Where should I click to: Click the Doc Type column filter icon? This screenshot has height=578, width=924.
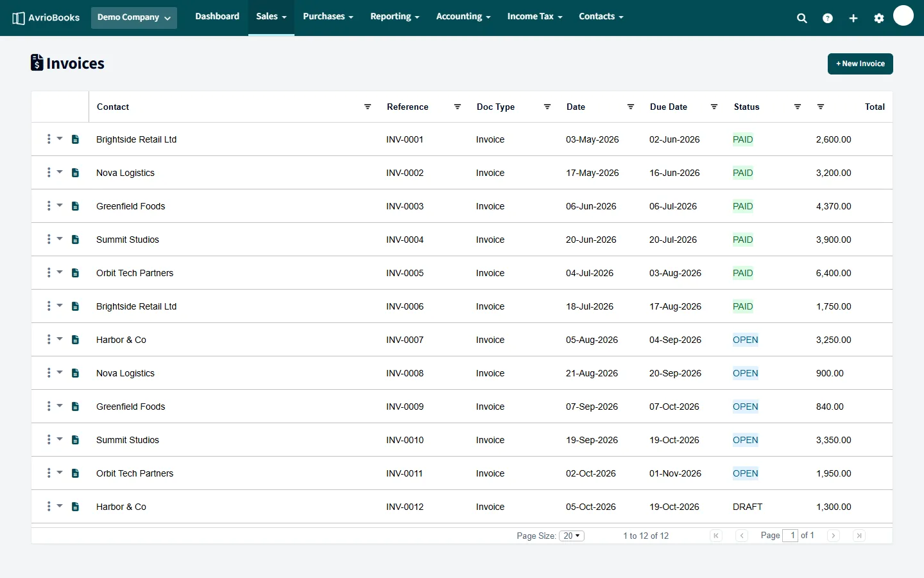pos(547,107)
